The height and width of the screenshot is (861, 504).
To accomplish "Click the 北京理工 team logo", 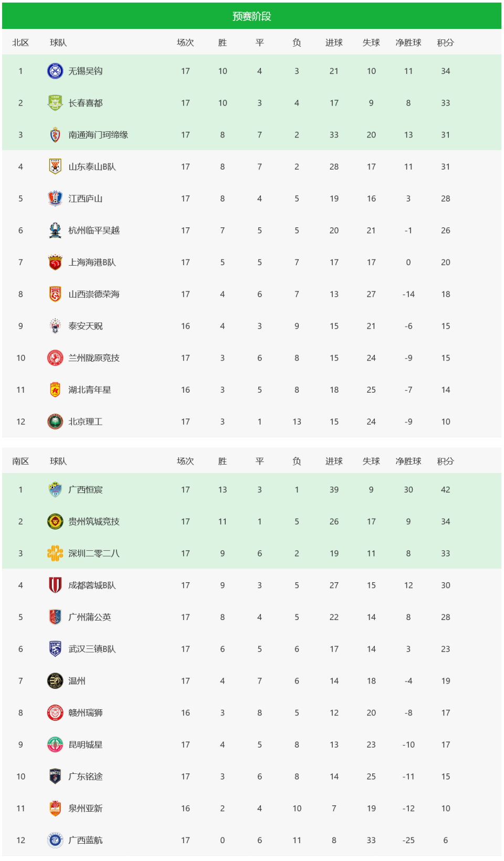I will click(x=55, y=422).
